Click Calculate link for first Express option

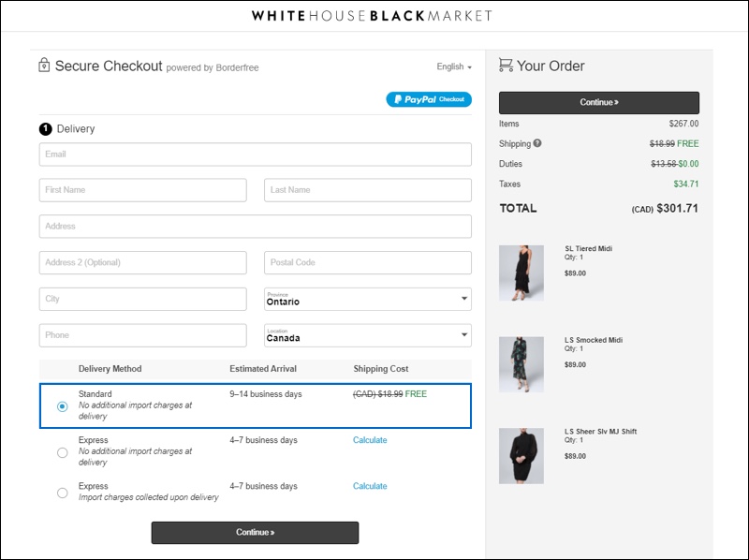click(370, 440)
